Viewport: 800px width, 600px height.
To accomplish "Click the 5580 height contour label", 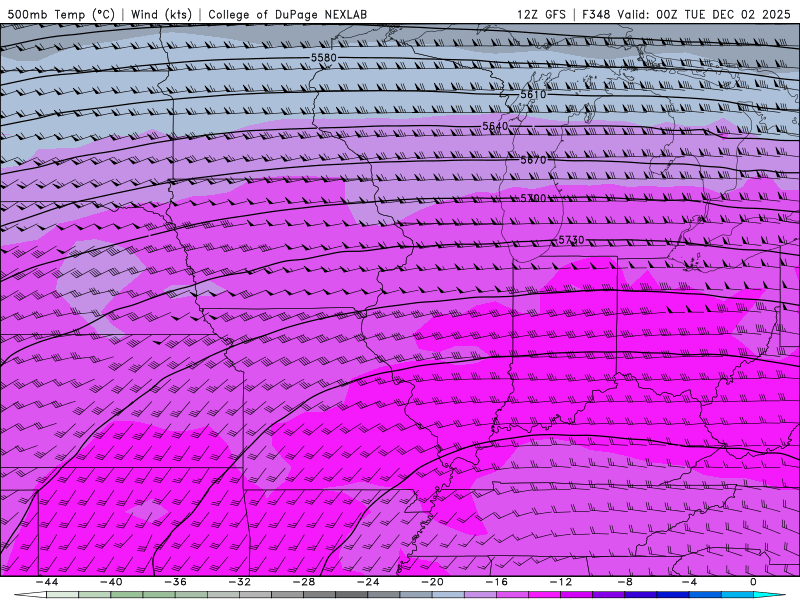I will pos(324,58).
